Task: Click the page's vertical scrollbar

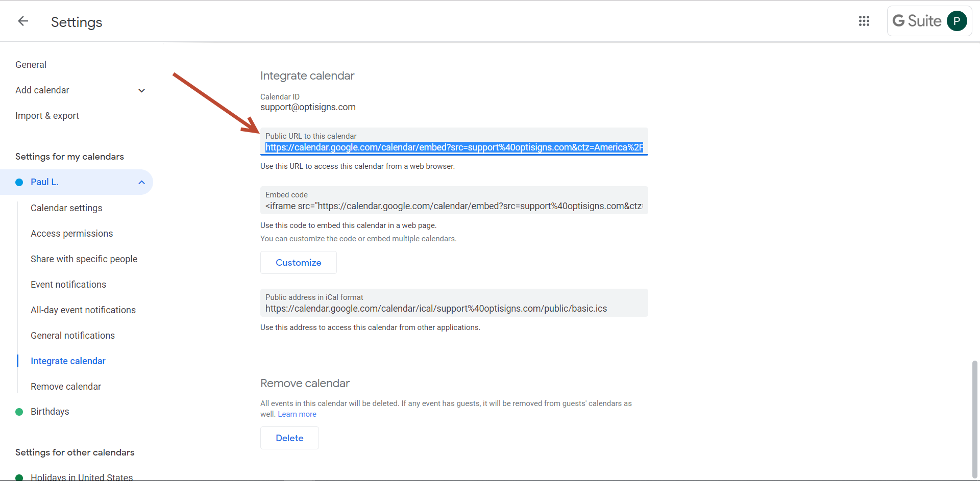Action: (x=974, y=418)
